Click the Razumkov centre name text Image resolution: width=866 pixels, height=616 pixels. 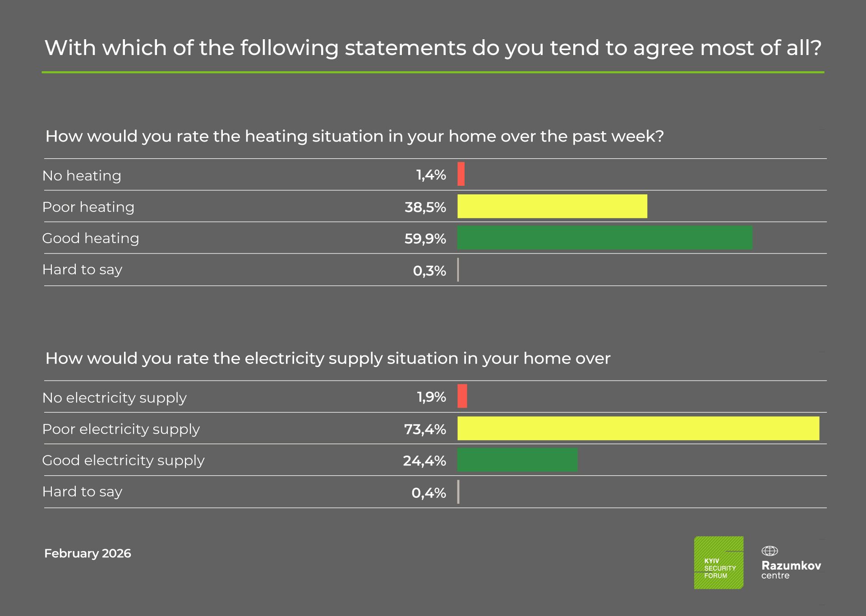pyautogui.click(x=791, y=569)
